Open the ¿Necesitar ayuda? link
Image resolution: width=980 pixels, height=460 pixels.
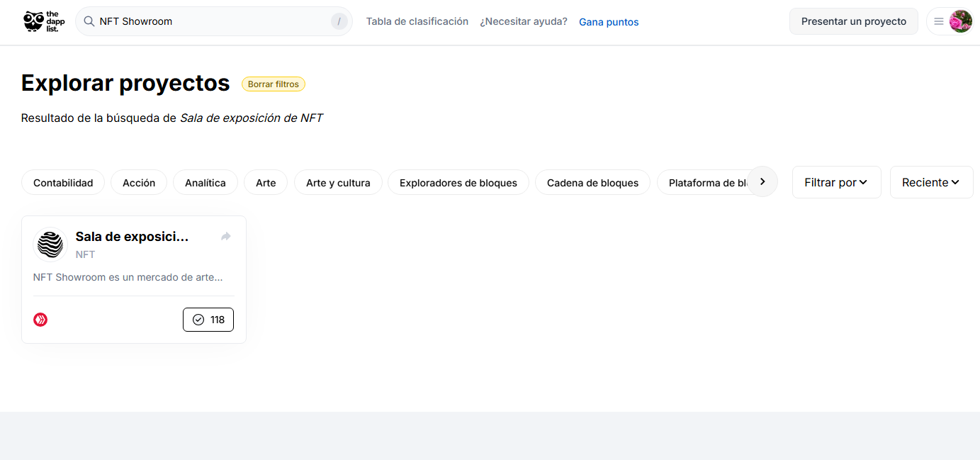pos(524,21)
